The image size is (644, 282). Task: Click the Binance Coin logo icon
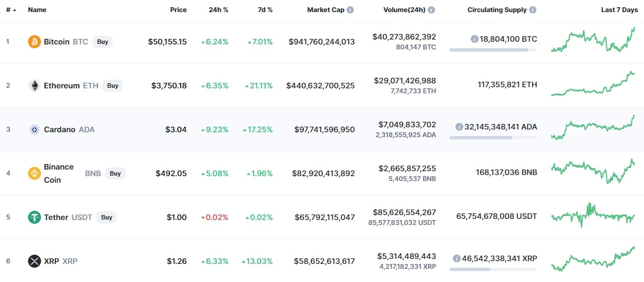(35, 173)
